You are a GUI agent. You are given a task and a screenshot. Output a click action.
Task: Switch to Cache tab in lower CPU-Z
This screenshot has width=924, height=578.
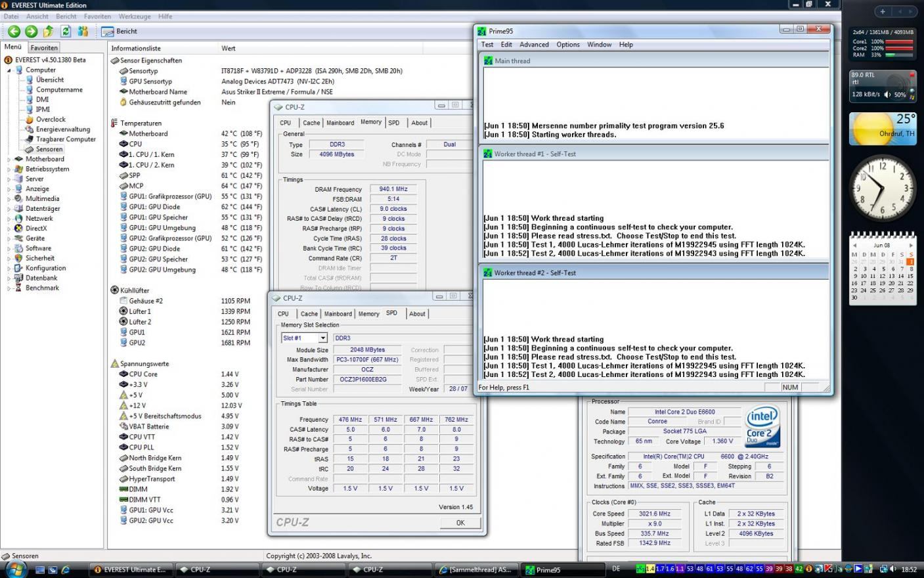click(309, 314)
